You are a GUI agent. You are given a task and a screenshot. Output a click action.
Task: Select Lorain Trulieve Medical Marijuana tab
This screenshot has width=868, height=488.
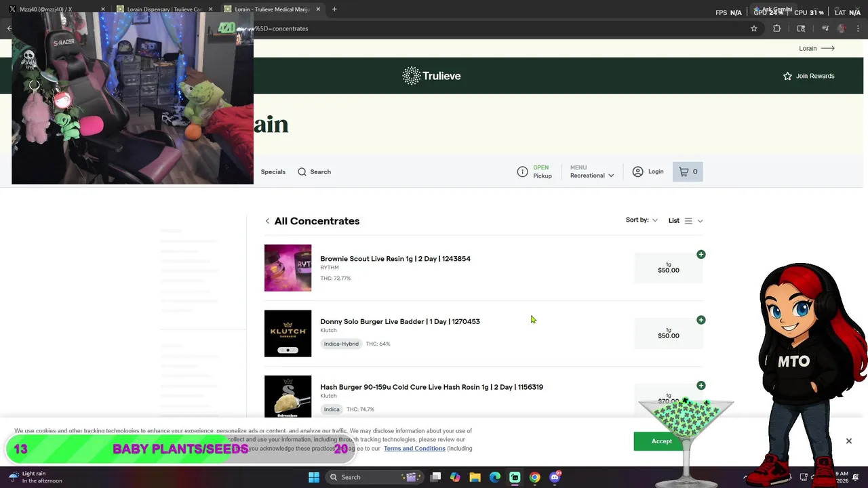(271, 9)
